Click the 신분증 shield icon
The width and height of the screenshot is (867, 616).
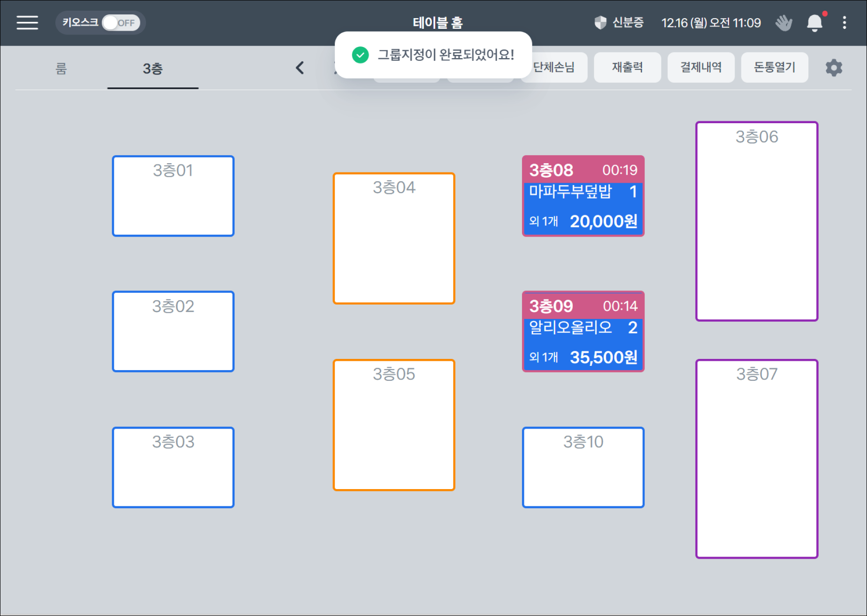pos(600,22)
